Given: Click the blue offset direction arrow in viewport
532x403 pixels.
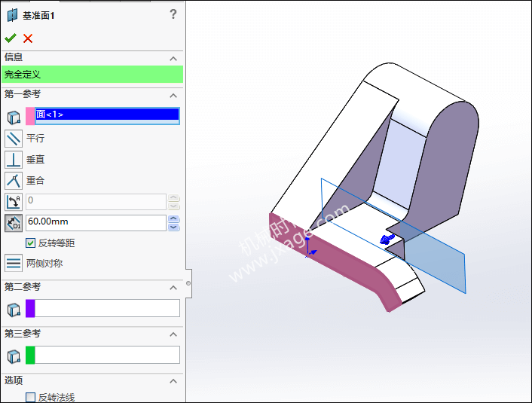Looking at the screenshot, I should point(387,239).
